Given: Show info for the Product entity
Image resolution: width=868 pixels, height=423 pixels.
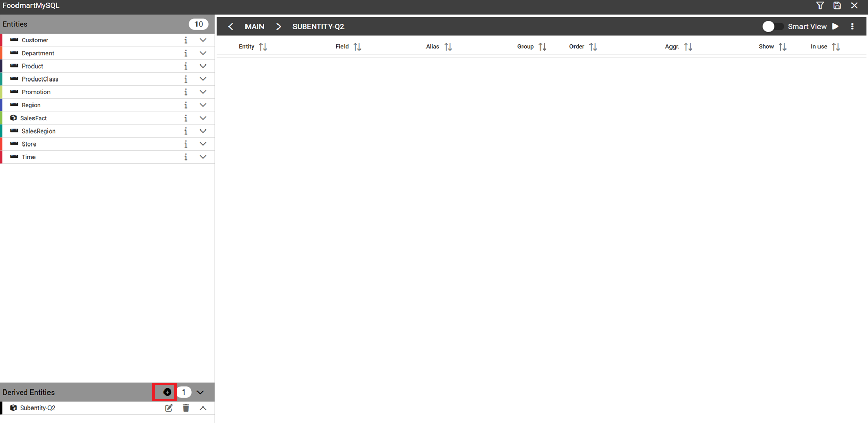Looking at the screenshot, I should coord(186,66).
